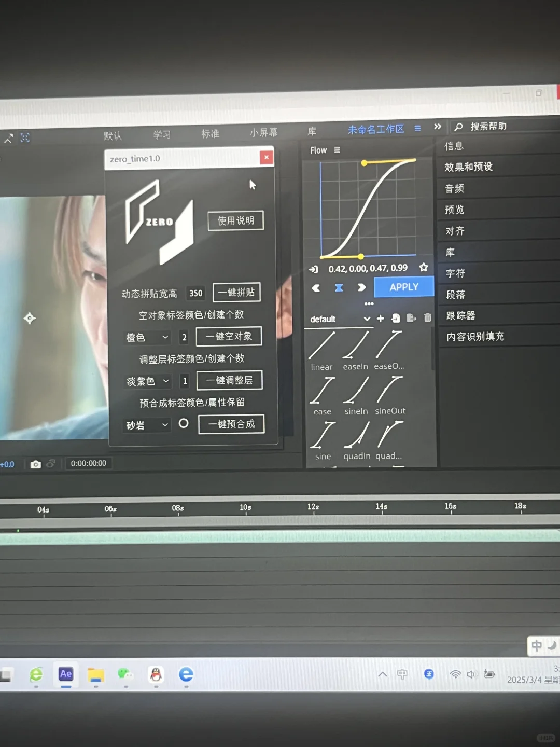This screenshot has height=747, width=560.
Task: Toggle the star favorite icon in Flow
Action: 424,267
